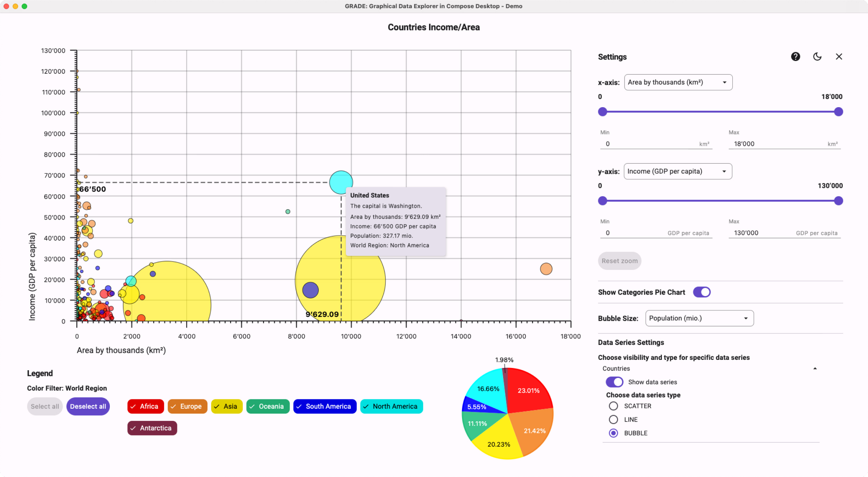Screen dimensions: 868x477
Task: Click the x-axis Min km² input field
Action: (x=656, y=144)
